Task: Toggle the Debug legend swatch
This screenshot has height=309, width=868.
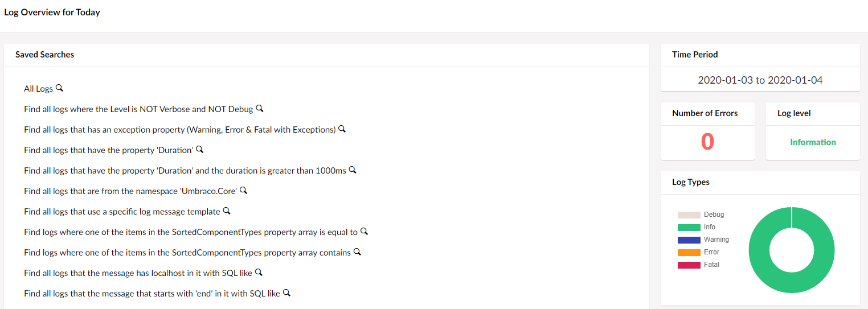Action: pyautogui.click(x=689, y=215)
